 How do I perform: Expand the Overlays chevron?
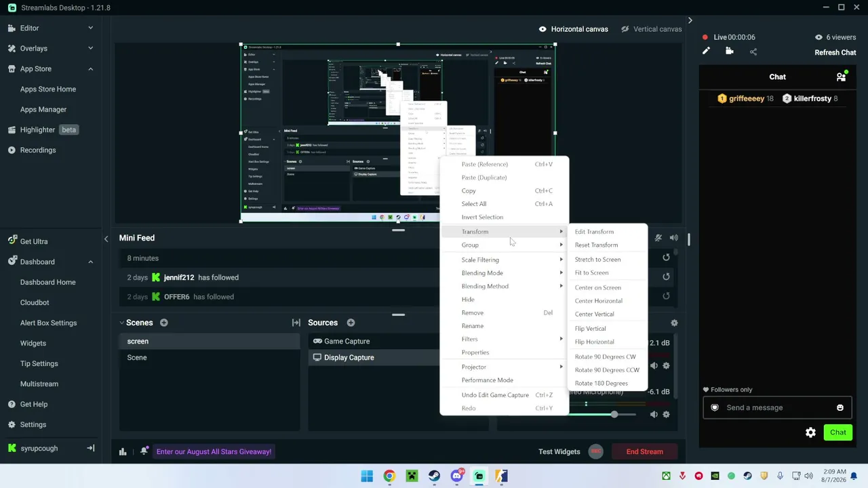click(91, 48)
